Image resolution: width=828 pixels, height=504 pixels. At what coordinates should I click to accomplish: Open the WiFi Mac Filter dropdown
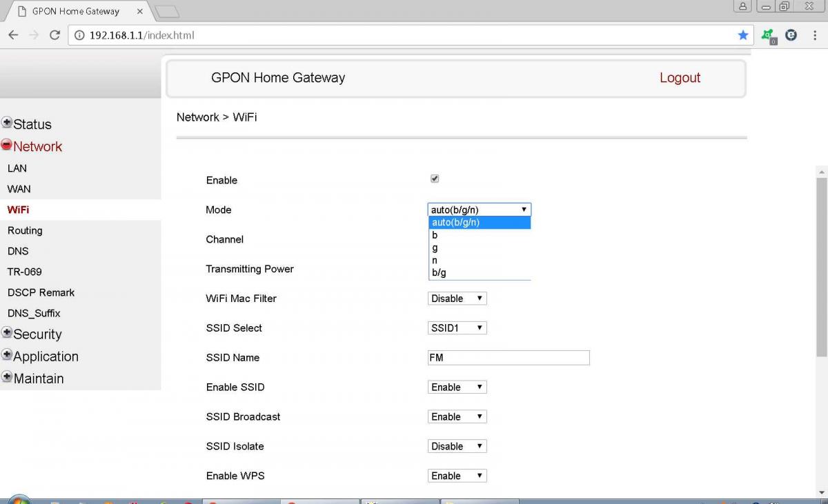pyautogui.click(x=457, y=299)
